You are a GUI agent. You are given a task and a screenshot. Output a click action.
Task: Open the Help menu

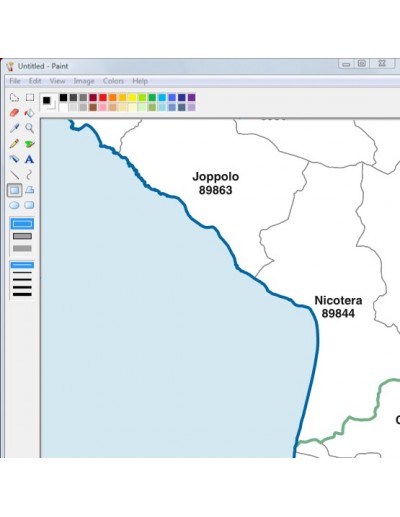[140, 81]
